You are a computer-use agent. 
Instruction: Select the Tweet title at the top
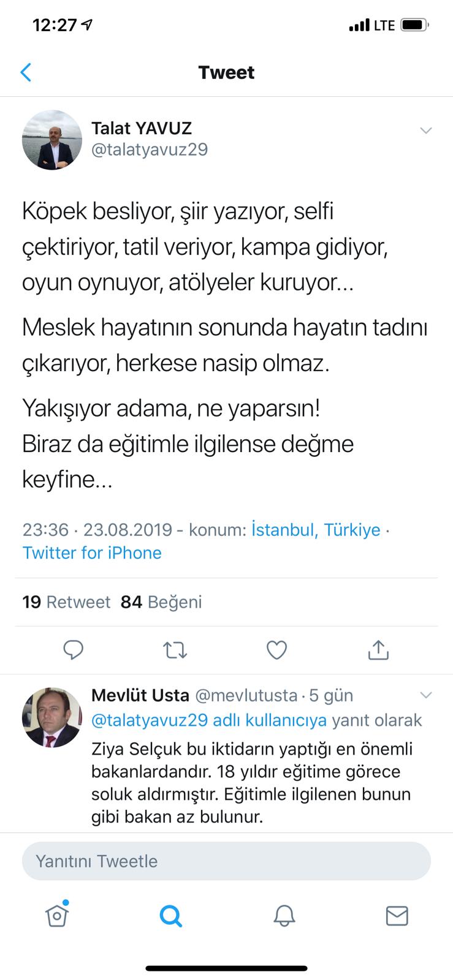pos(226,72)
